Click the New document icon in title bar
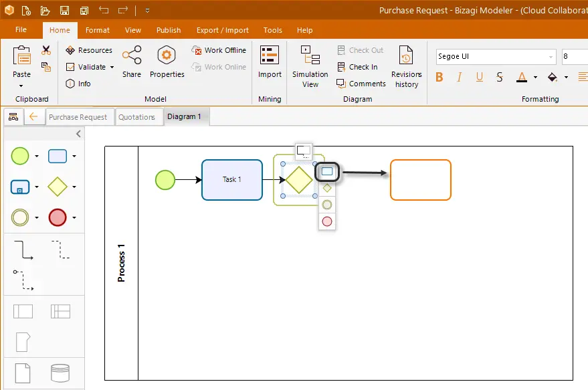Screen dimensions: 588x390 [26, 11]
